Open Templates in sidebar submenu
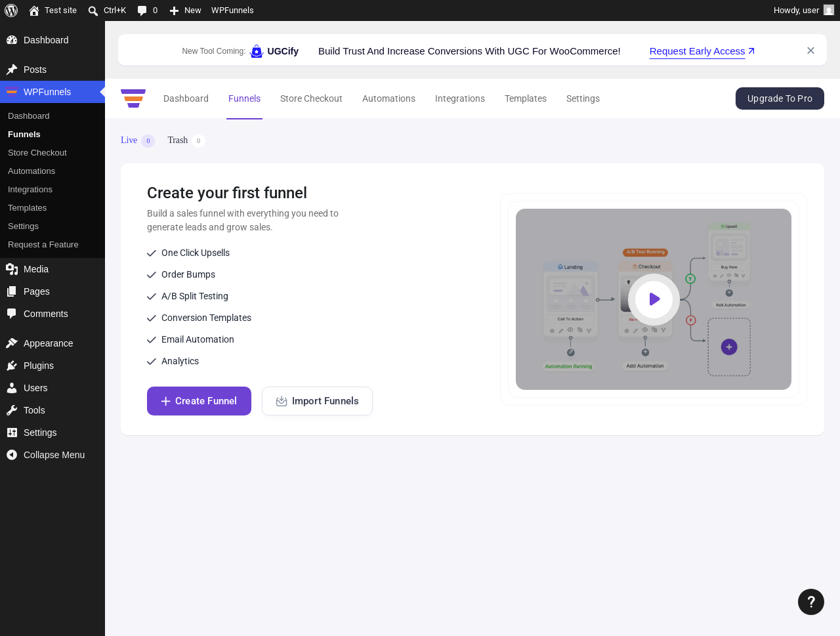 pos(28,208)
